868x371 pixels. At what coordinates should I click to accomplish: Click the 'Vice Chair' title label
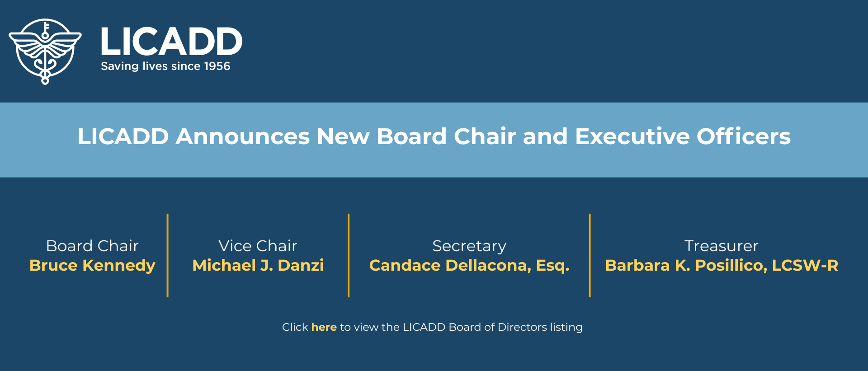258,246
